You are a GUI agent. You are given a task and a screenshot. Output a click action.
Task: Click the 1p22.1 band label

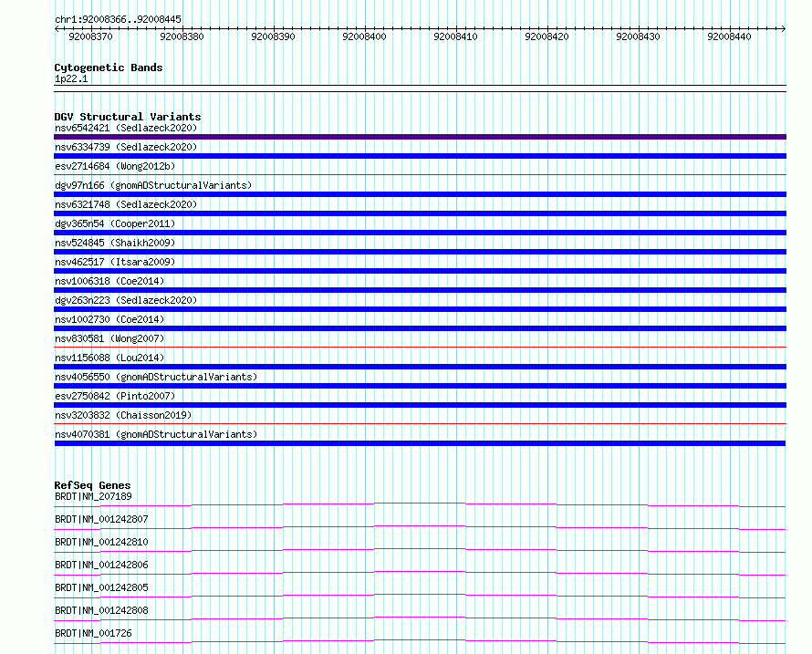(71, 78)
